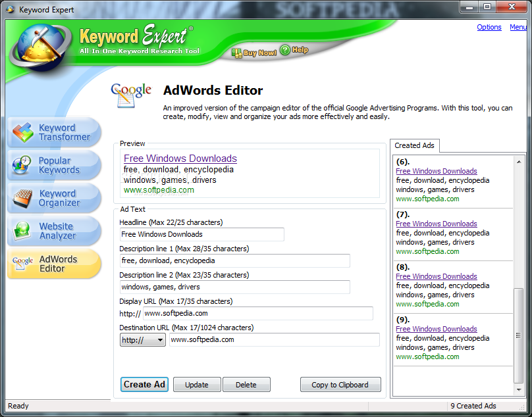Maximize the Keyword Expert window

tap(487, 7)
